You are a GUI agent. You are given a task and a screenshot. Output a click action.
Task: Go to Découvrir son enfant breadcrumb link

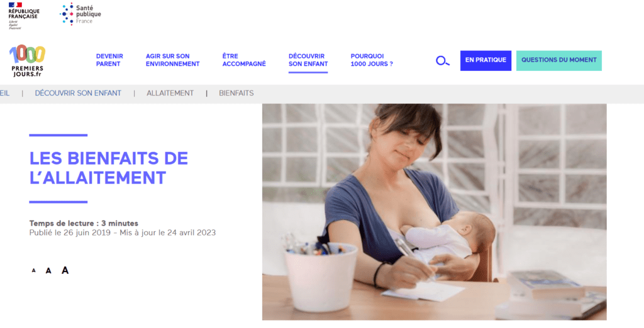(x=78, y=93)
